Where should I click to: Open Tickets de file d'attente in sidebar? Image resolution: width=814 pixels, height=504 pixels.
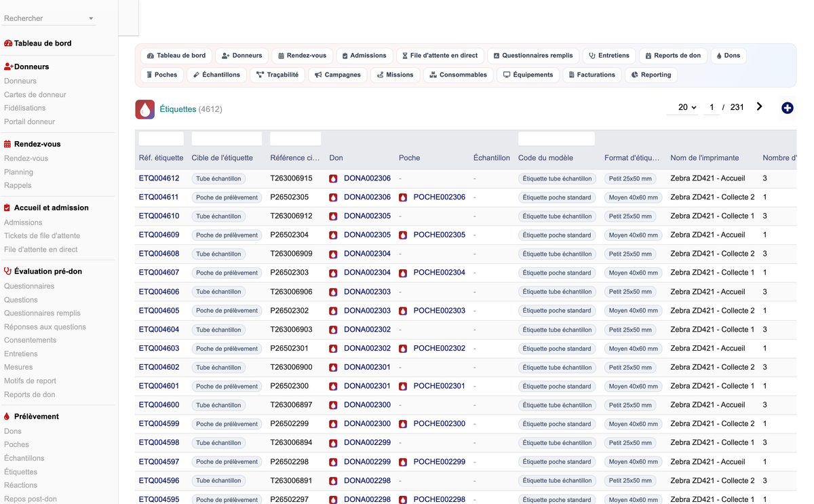[42, 236]
